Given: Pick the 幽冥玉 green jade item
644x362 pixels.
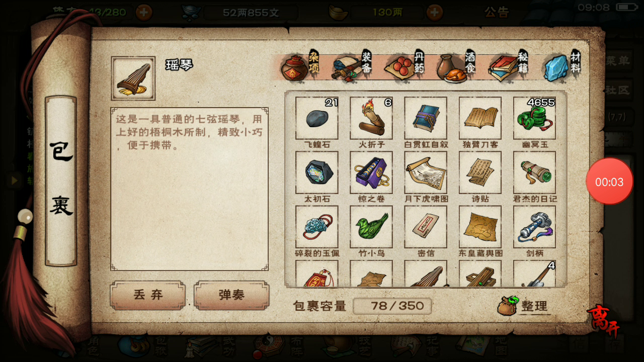Looking at the screenshot, I should 534,118.
